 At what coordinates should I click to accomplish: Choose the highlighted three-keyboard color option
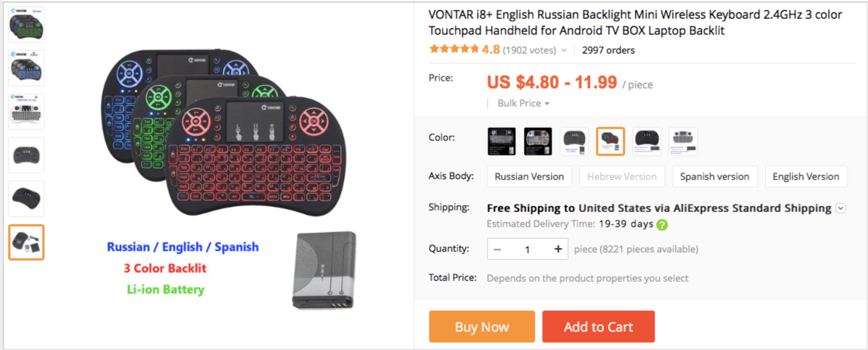610,141
